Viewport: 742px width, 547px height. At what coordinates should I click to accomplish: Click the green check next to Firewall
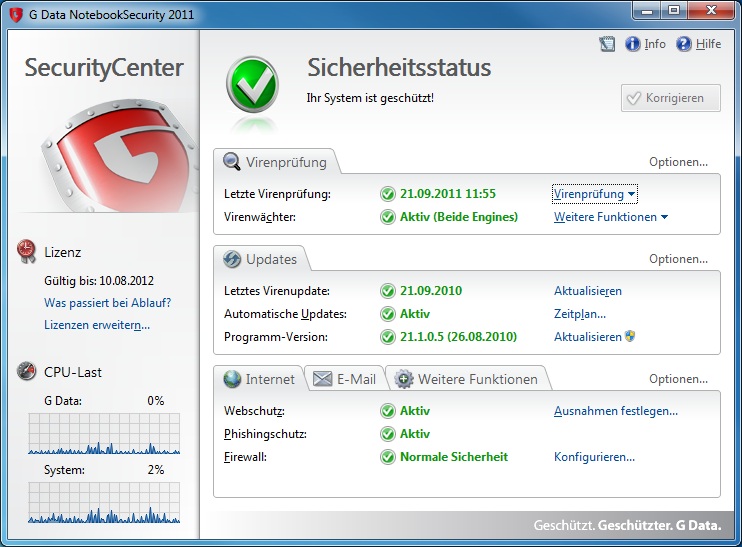[x=388, y=457]
